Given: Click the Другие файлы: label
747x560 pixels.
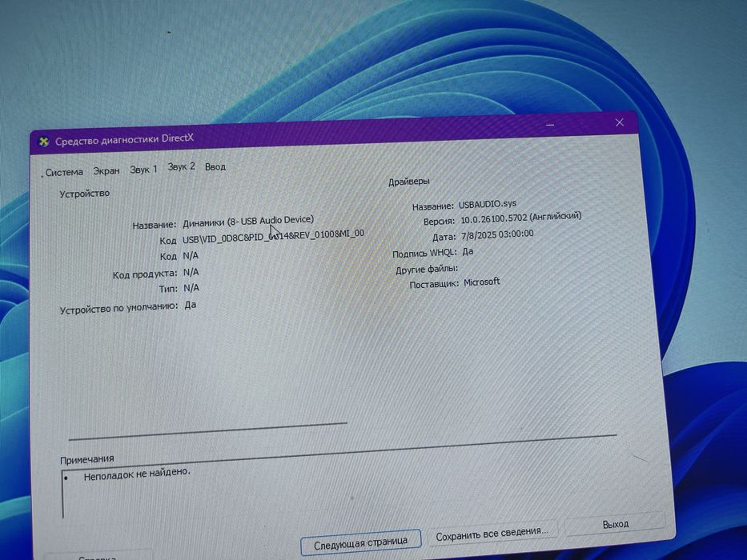Looking at the screenshot, I should tap(427, 270).
